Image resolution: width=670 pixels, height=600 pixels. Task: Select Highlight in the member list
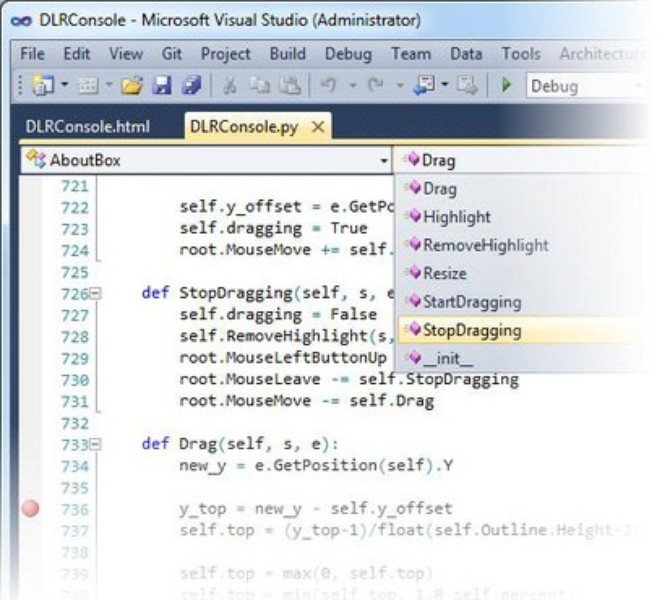point(523,217)
